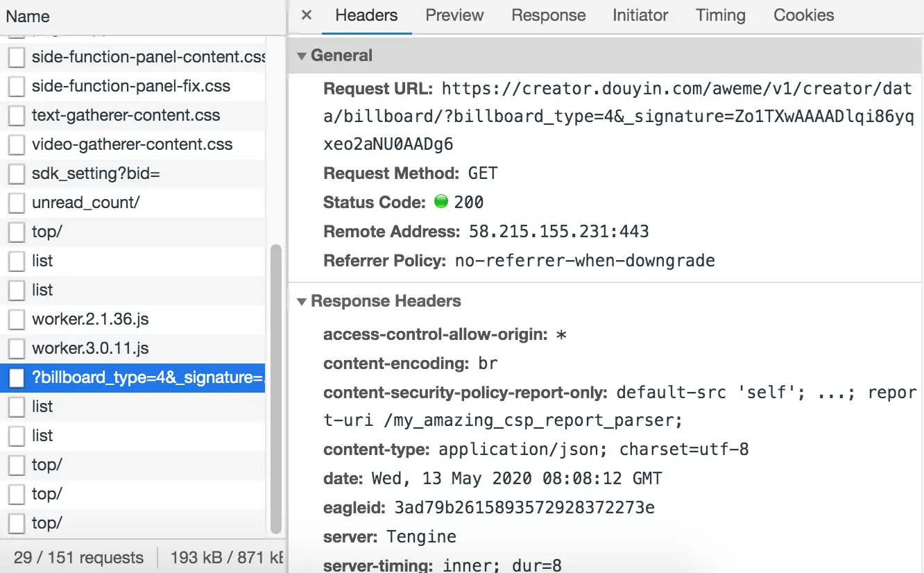Open the Preview tab
The width and height of the screenshot is (924, 573).
coord(454,15)
